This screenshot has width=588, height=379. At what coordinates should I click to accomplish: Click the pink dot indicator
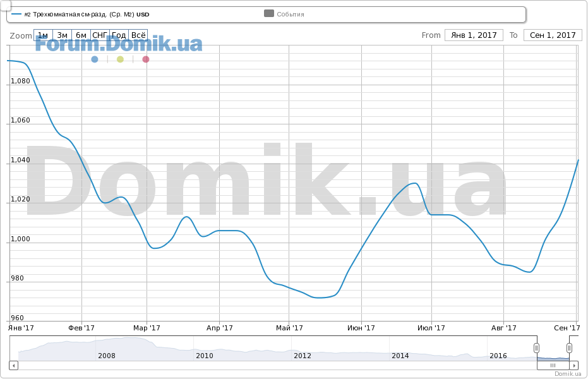point(146,59)
